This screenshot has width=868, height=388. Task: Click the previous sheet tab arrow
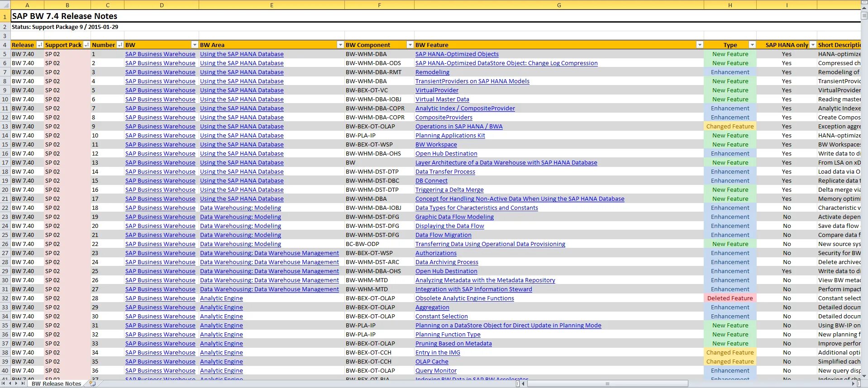point(10,383)
